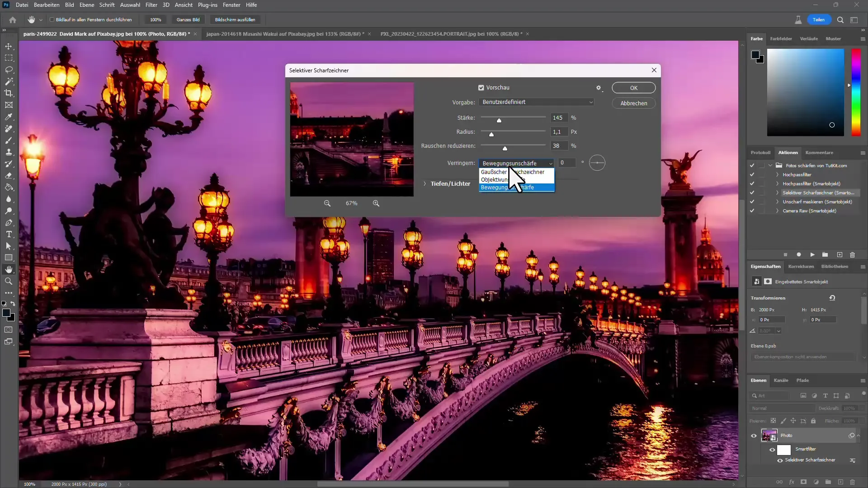868x488 pixels.
Task: Choose Gaußscher Weichzeichner from the list
Action: pyautogui.click(x=517, y=172)
